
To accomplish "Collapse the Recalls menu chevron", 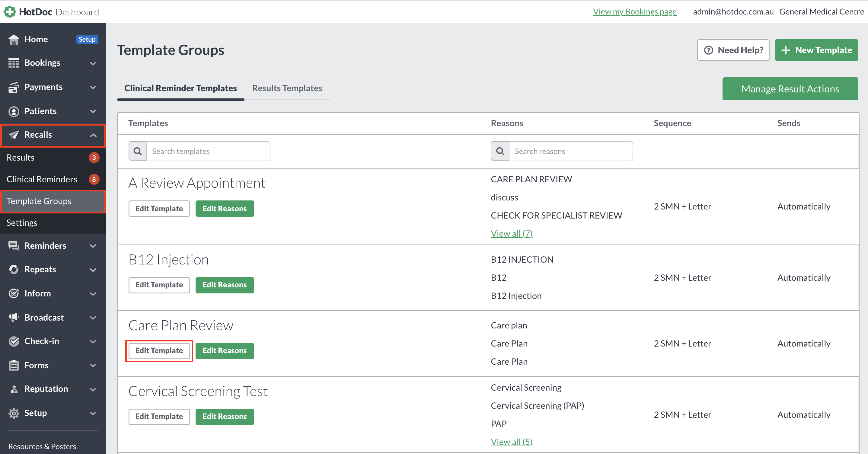I will tap(93, 136).
